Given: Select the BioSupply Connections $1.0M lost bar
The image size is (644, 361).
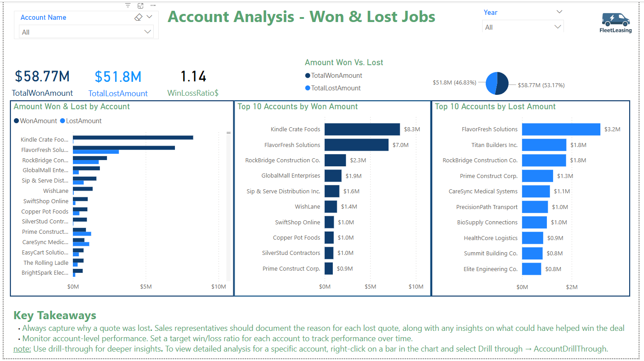Looking at the screenshot, I should point(534,223).
